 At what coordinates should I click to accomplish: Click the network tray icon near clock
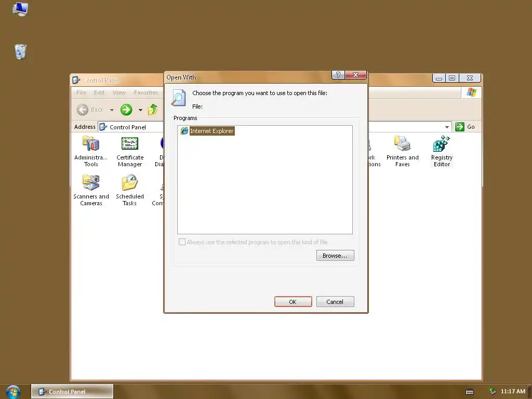point(493,392)
